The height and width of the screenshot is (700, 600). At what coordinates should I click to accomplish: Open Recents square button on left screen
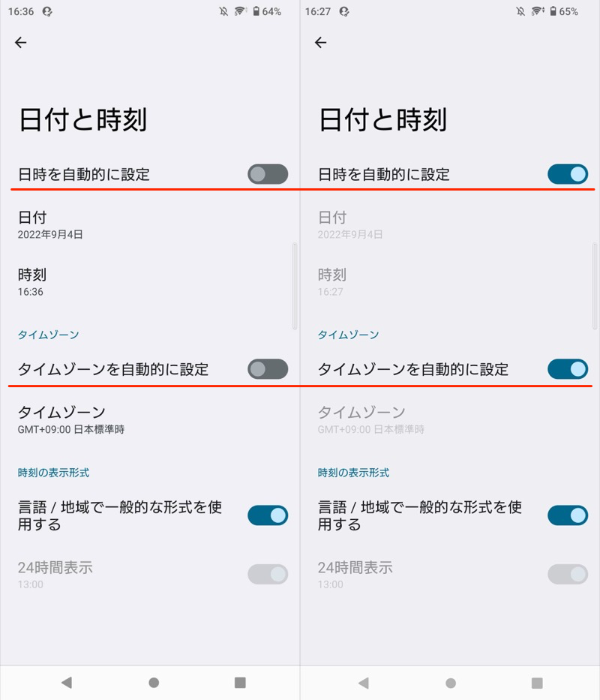click(240, 683)
